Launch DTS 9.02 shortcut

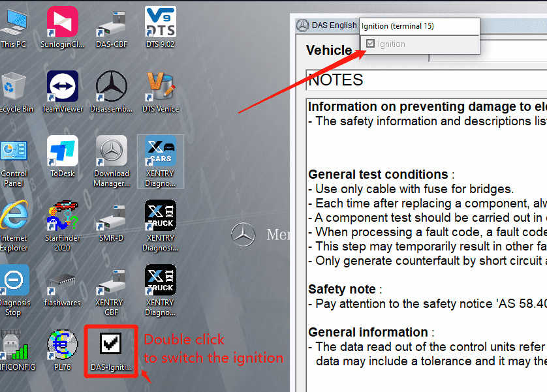(161, 27)
